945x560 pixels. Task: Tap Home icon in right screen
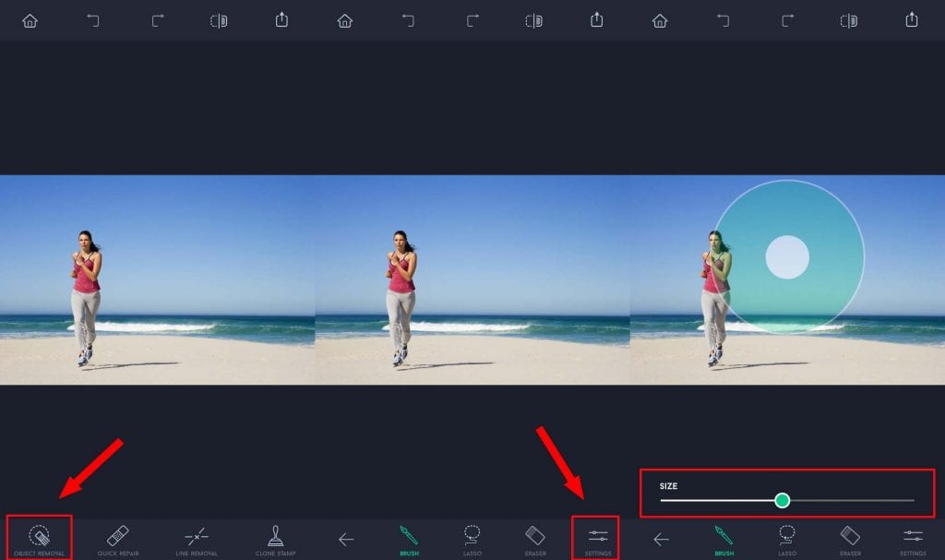pyautogui.click(x=660, y=21)
